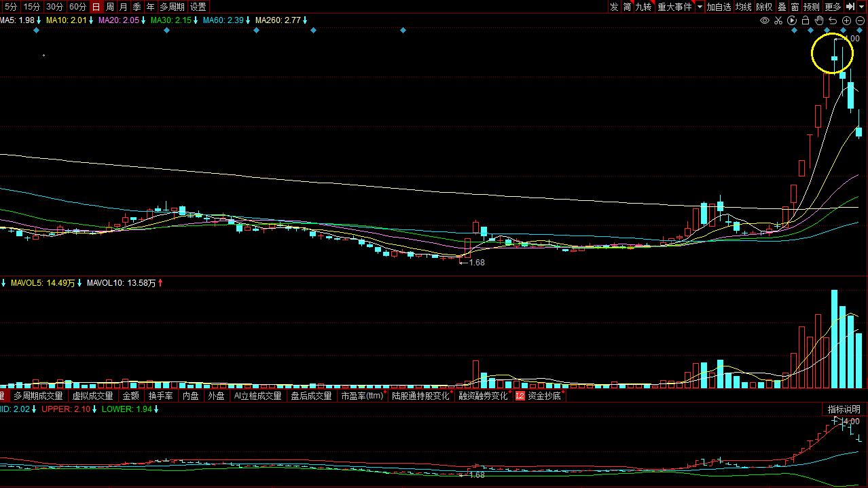Start chart replay with the play icon
The image size is (868, 488).
792,20
